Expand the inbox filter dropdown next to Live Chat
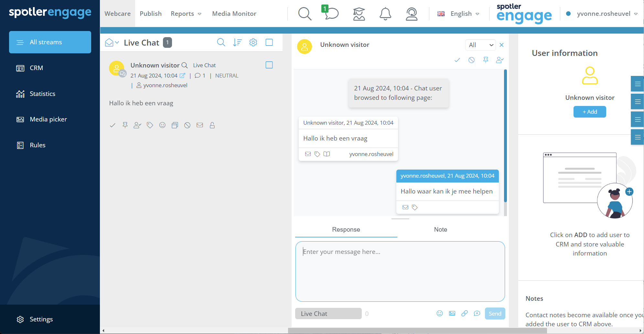Image resolution: width=644 pixels, height=334 pixels. coord(112,43)
